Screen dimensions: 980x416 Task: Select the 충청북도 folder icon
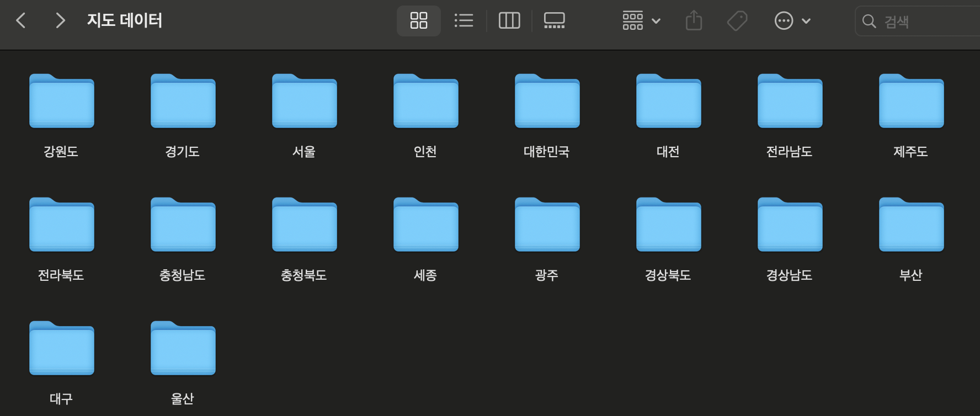click(x=305, y=225)
